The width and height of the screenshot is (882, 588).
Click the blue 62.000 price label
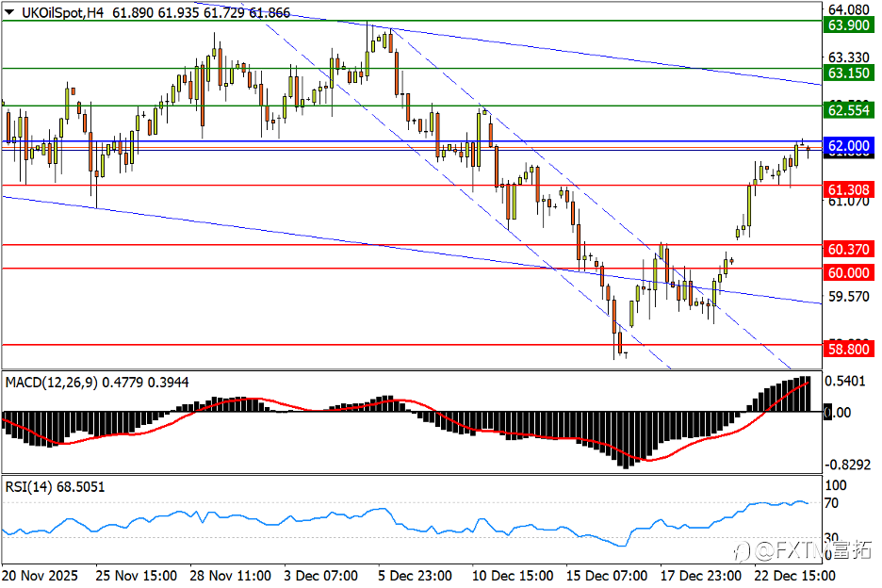pyautogui.click(x=849, y=146)
